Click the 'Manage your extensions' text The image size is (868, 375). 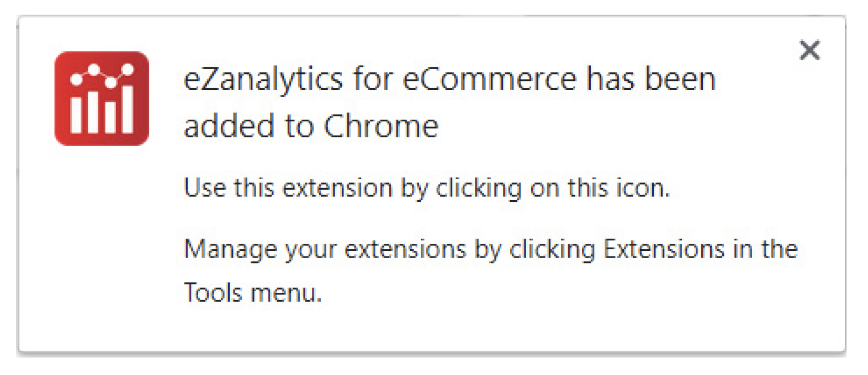pyautogui.click(x=325, y=249)
